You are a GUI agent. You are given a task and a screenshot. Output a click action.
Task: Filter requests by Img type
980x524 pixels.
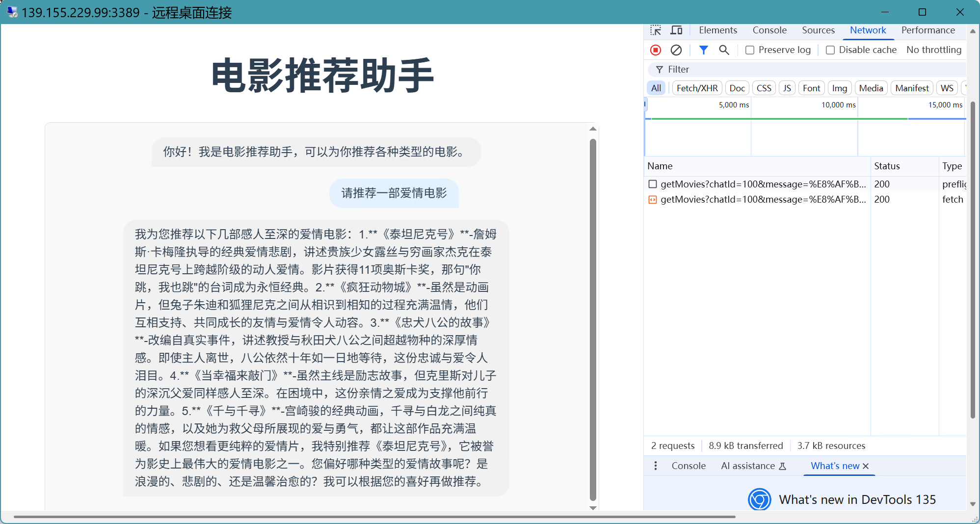click(839, 88)
